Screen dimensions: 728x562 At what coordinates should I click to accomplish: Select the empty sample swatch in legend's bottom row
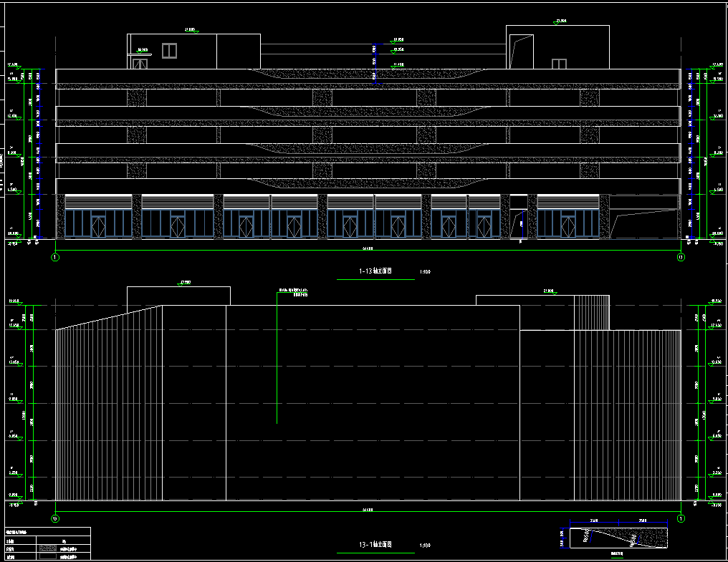[48, 556]
